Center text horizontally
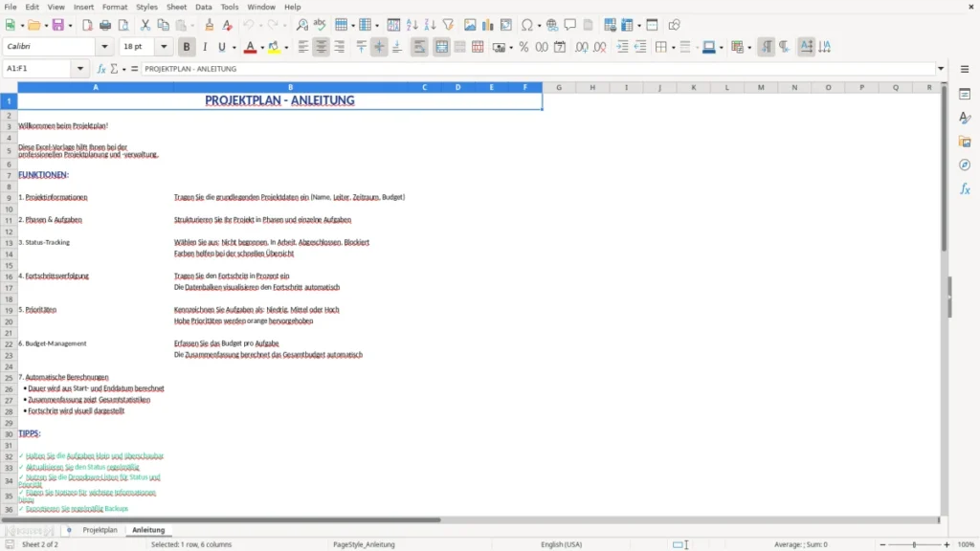Screen dimensions: 980x551 pos(322,47)
